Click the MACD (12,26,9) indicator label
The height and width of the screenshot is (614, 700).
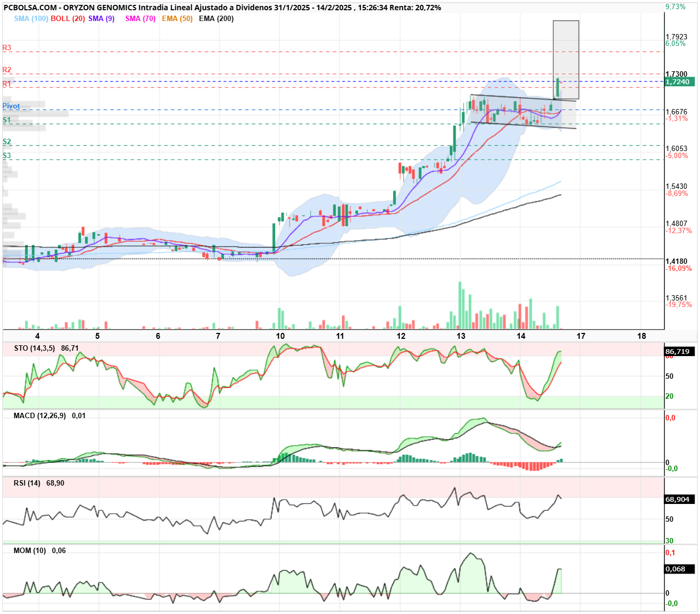click(x=39, y=415)
